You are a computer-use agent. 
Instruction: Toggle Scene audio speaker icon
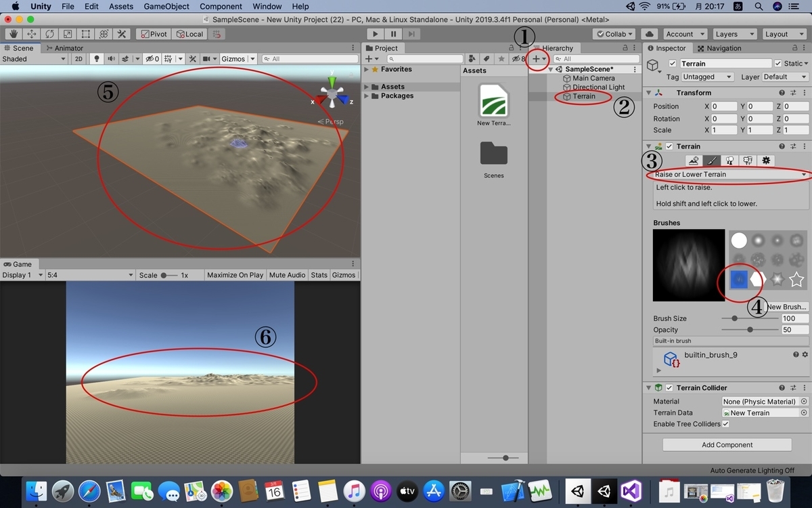click(x=111, y=59)
